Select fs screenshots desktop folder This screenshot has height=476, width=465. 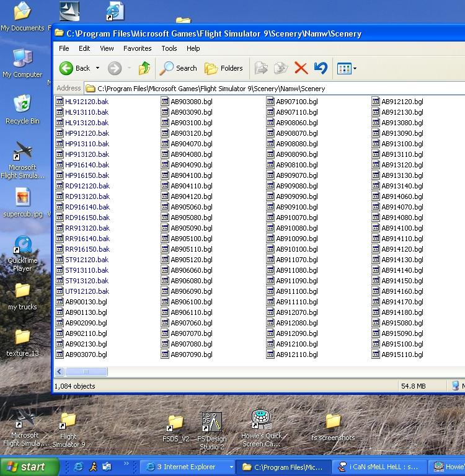pos(333,428)
